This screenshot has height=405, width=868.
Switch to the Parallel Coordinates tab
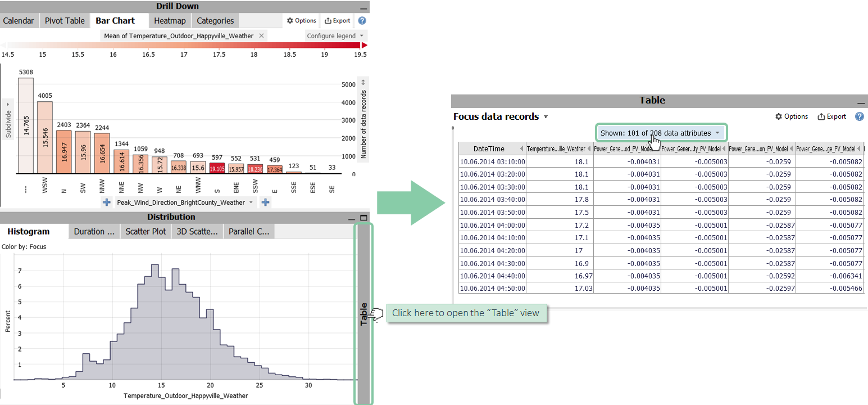click(x=249, y=231)
